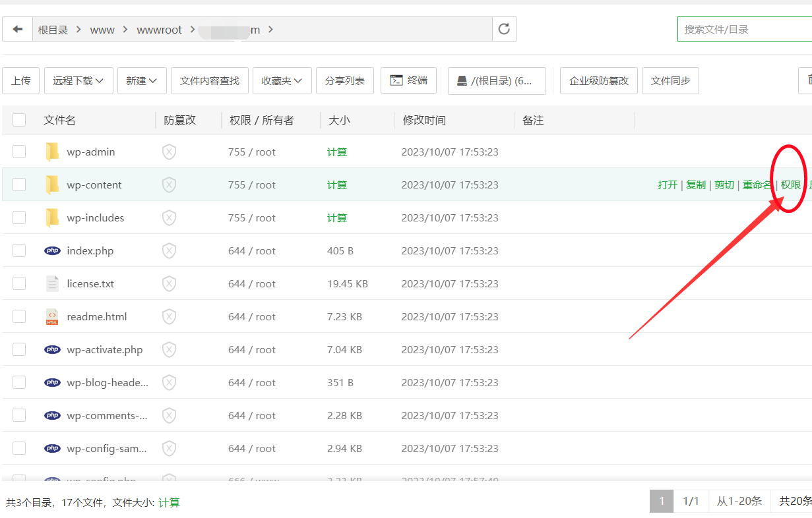
Task: Click the 上传 upload button
Action: coord(20,80)
